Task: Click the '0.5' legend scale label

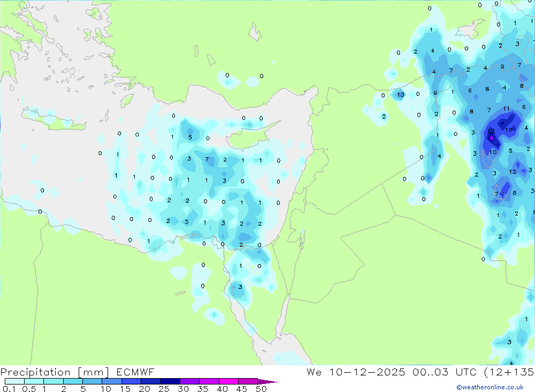Action: click(29, 389)
